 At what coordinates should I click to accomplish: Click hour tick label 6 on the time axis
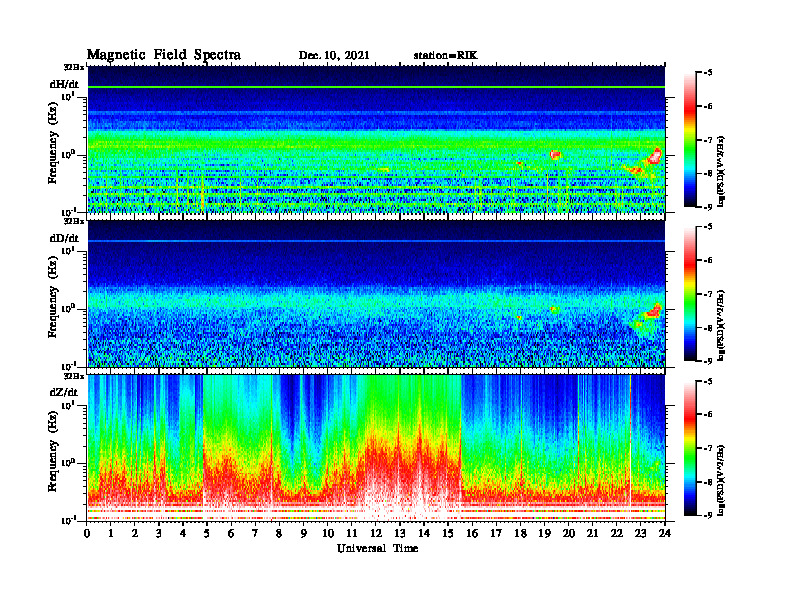point(231,534)
